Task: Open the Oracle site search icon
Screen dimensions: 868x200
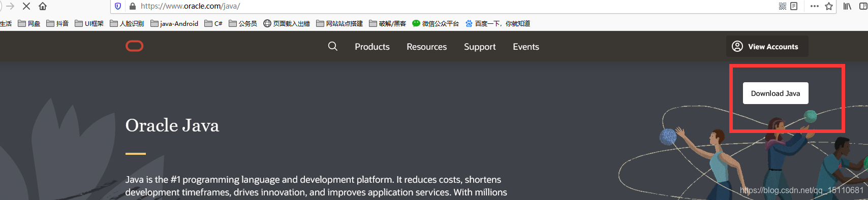Action: (333, 46)
